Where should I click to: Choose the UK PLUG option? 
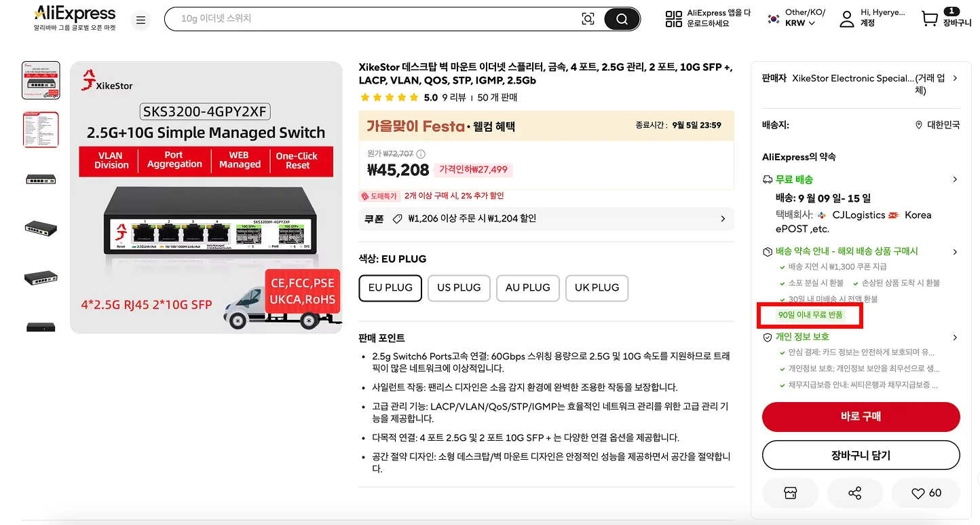click(597, 287)
